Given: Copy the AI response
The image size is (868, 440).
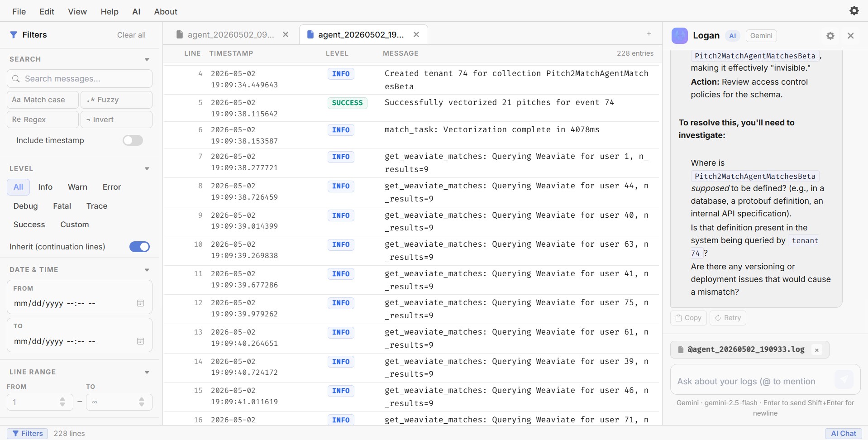Looking at the screenshot, I should click(688, 318).
